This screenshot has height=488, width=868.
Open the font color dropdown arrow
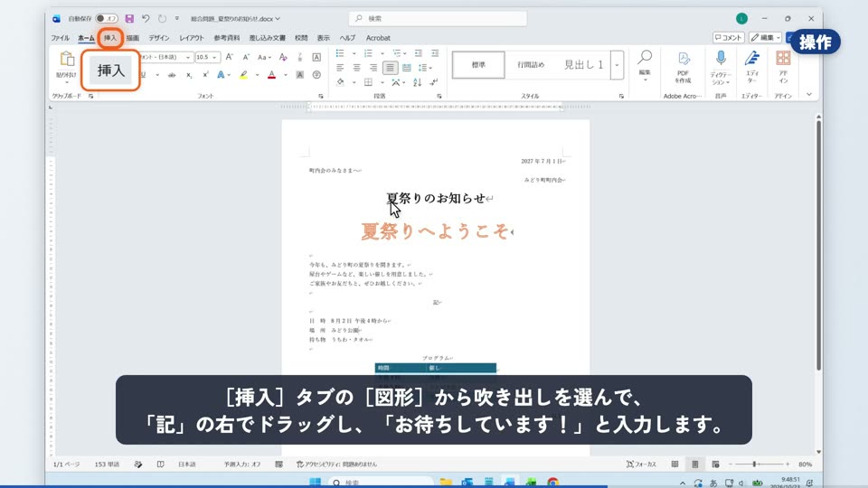[286, 75]
